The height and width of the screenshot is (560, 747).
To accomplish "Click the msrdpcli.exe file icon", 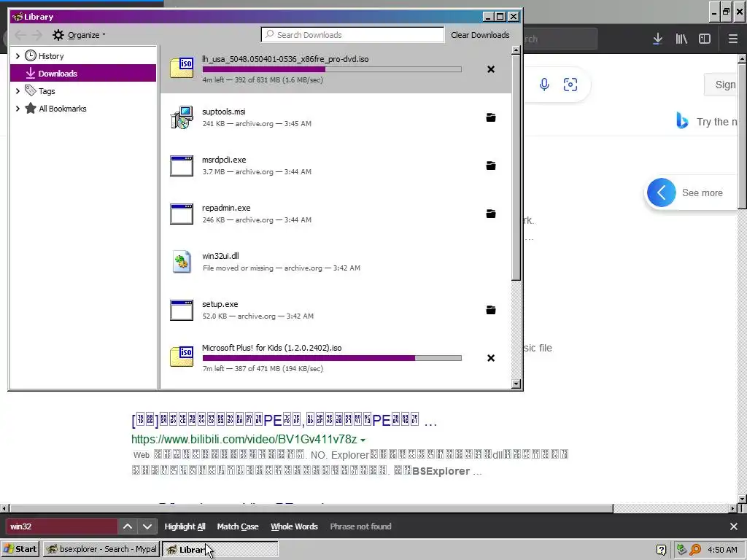I will (x=182, y=166).
